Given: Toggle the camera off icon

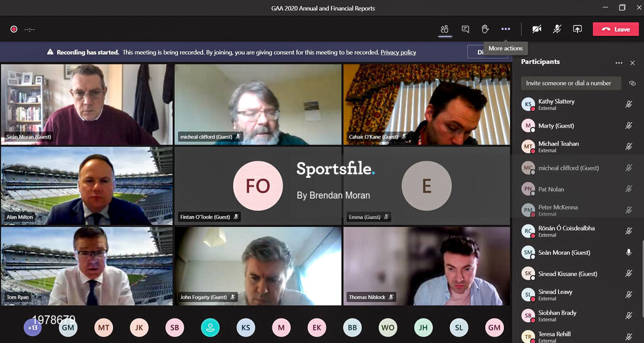Looking at the screenshot, I should 536,29.
